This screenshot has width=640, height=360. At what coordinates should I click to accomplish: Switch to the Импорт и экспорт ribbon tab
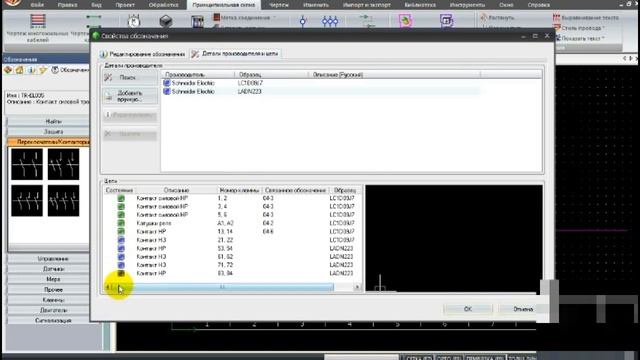(x=367, y=5)
